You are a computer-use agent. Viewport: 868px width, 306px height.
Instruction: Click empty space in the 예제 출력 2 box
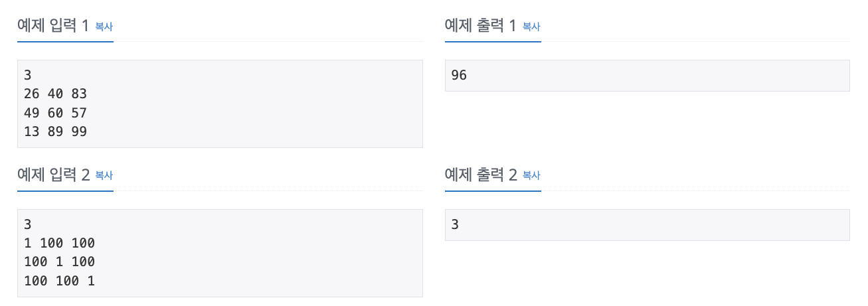657,225
